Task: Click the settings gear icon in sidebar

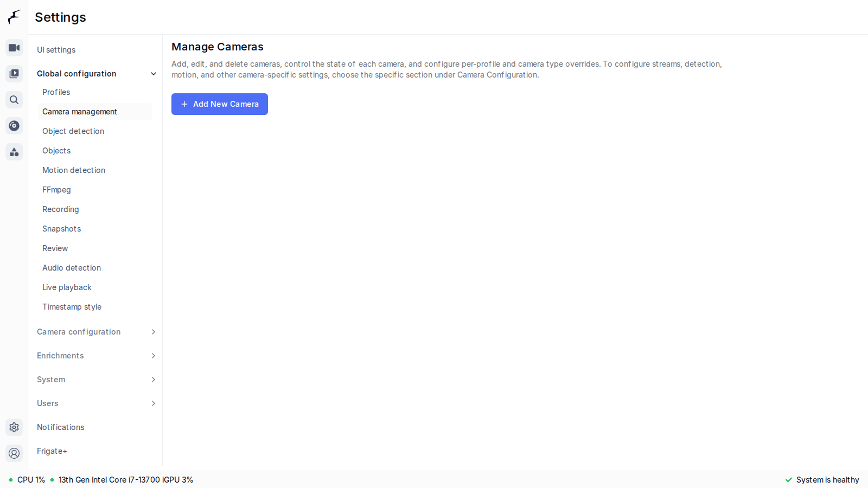Action: pyautogui.click(x=14, y=427)
